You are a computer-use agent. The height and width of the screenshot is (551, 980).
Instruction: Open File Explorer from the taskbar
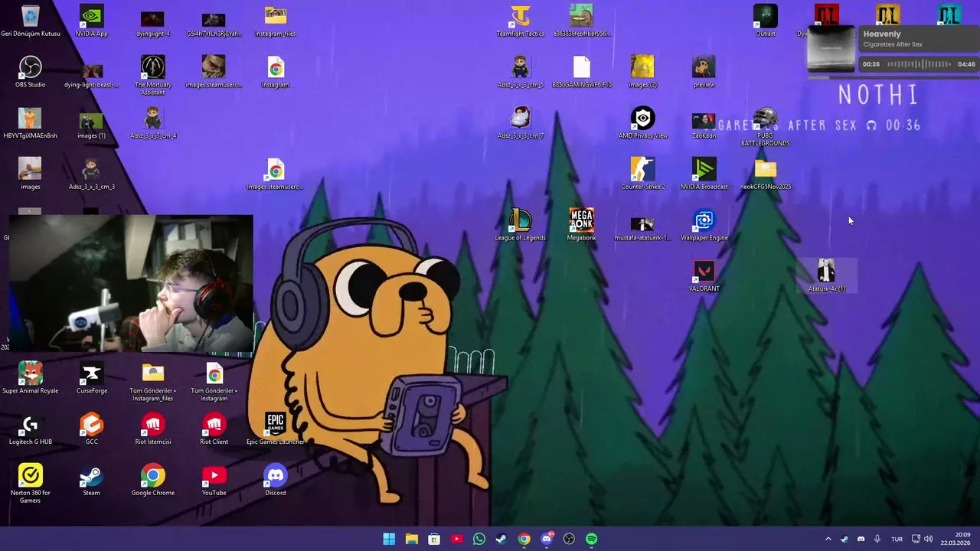click(x=411, y=539)
